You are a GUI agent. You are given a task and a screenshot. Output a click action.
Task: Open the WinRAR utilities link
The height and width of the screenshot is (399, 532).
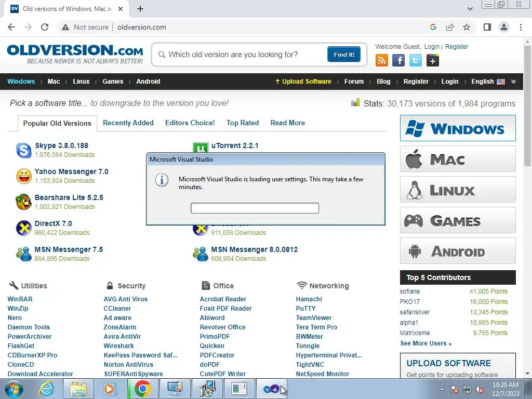20,299
